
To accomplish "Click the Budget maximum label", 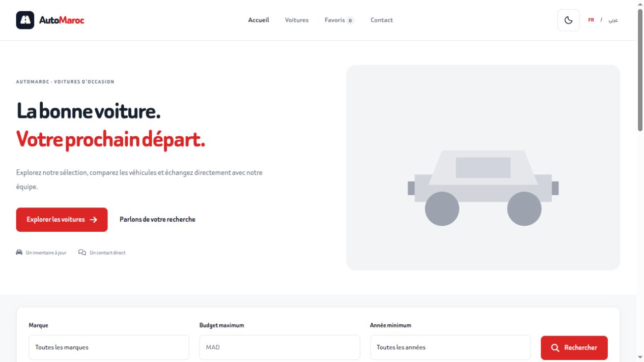I will (221, 325).
